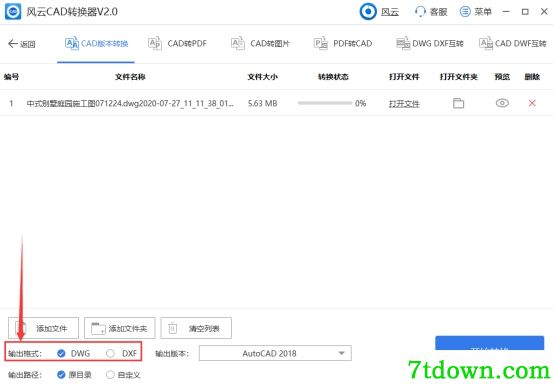Switch to the CAD DWF互转 tab
554x389 pixels.
(513, 44)
